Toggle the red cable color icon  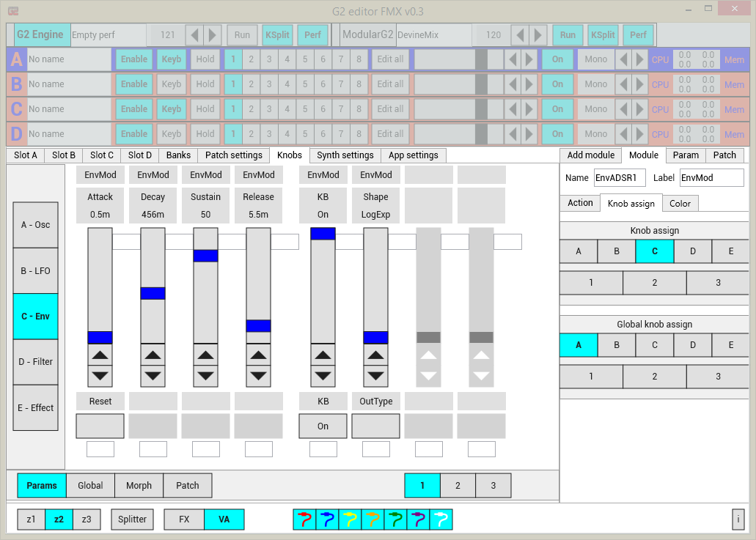point(305,519)
